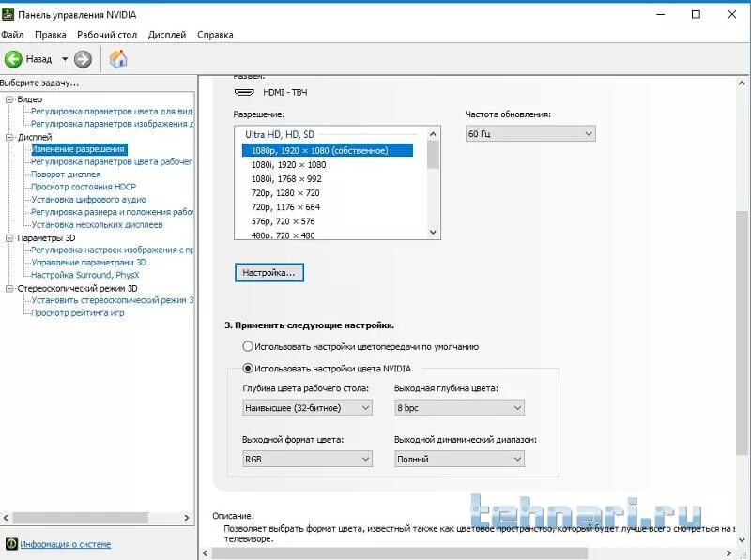Open Управление параметрами 3D task

(88, 263)
